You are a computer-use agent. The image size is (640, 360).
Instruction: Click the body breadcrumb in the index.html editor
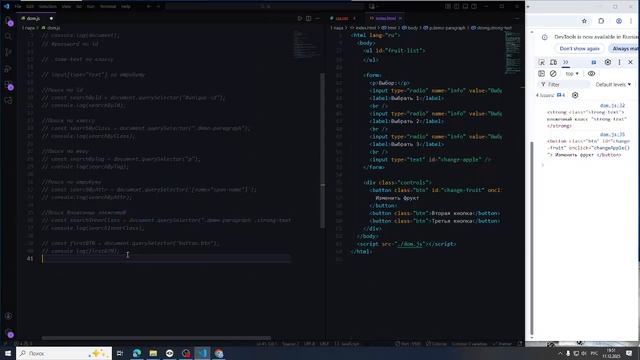coord(410,28)
